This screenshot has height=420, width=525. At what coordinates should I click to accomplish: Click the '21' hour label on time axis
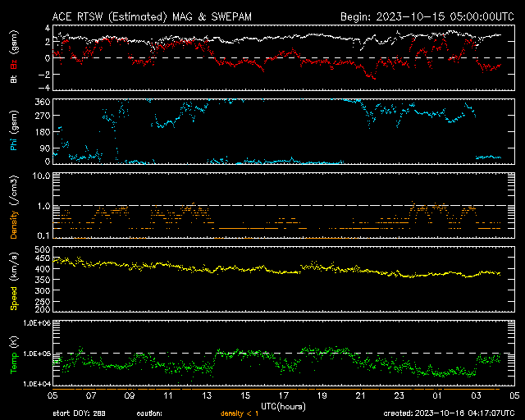pyautogui.click(x=361, y=395)
